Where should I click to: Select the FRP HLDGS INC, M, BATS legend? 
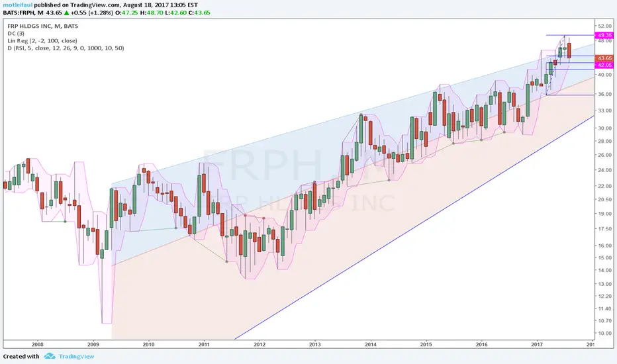pyautogui.click(x=43, y=26)
